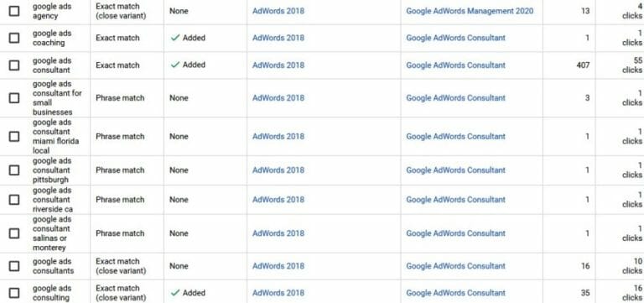Open Google AdWords Consultant link in coaching row
The height and width of the screenshot is (303, 644).
coord(456,38)
